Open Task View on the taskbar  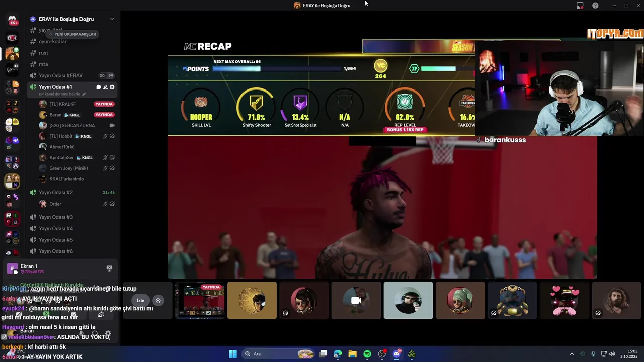[x=323, y=354]
